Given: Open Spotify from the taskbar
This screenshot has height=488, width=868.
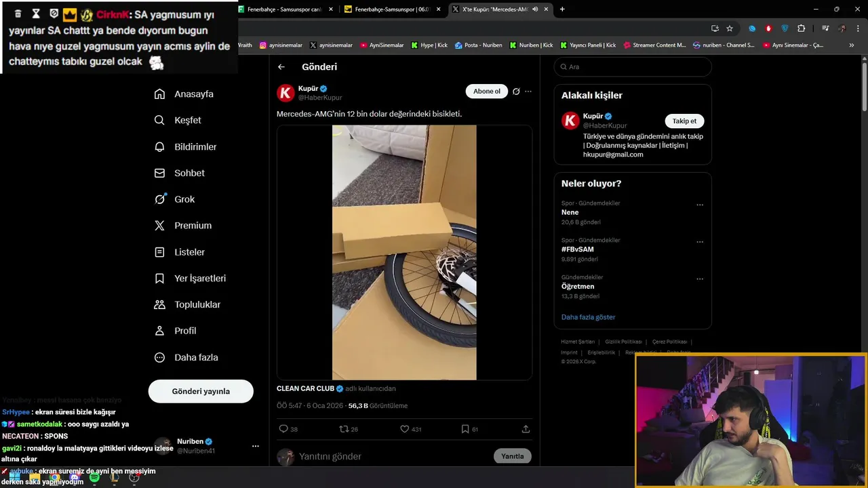Looking at the screenshot, I should 94,478.
